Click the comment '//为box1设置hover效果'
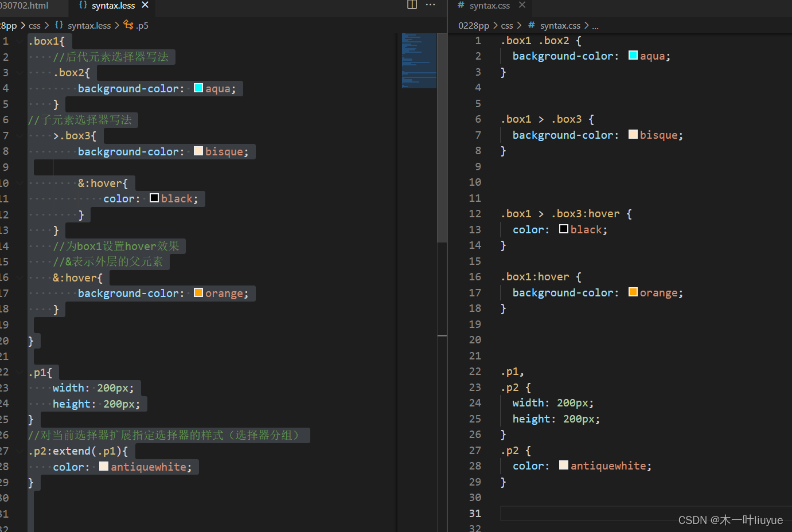This screenshot has height=532, width=792. tap(116, 247)
